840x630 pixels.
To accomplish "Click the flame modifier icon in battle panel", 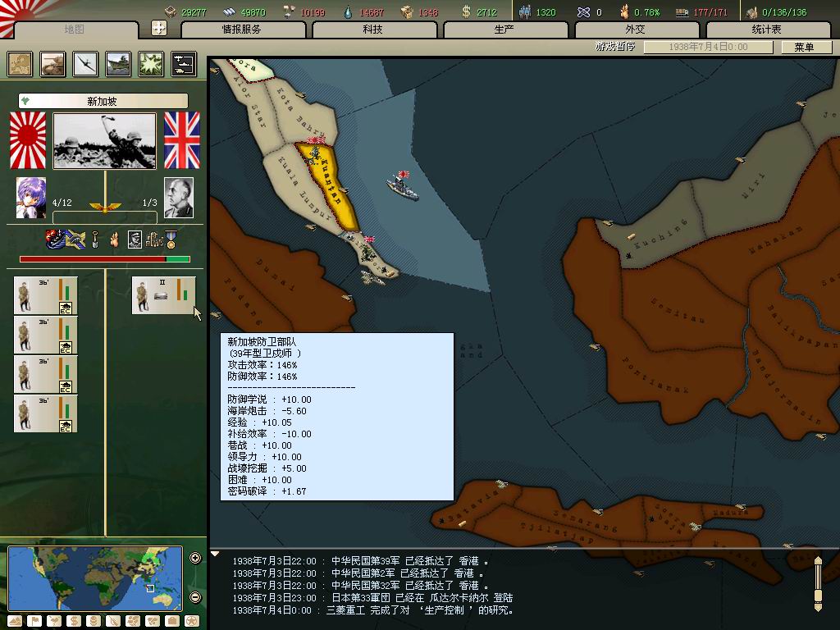I will [x=114, y=240].
